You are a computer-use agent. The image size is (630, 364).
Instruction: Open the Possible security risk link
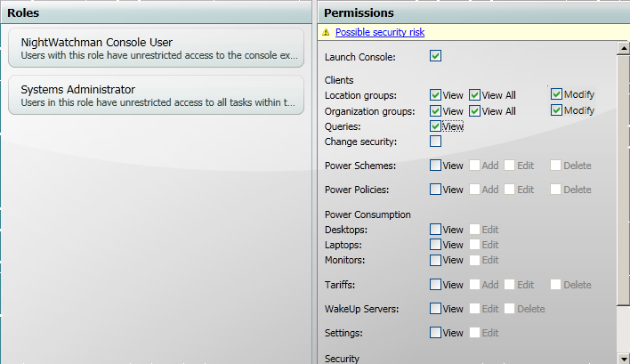click(380, 32)
